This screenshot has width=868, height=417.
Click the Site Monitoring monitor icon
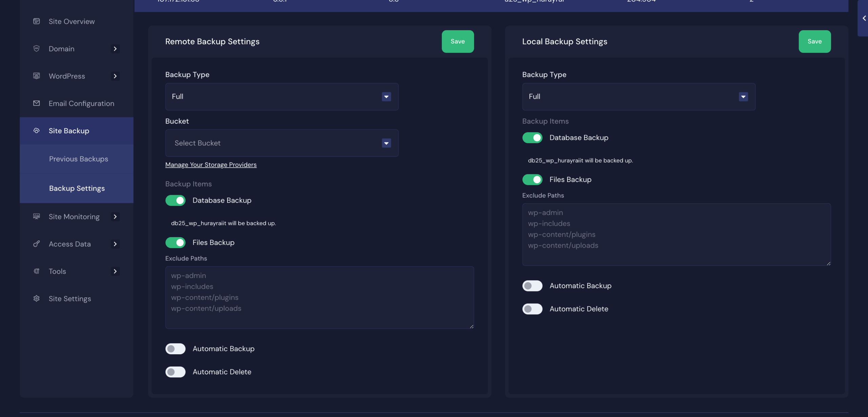coord(37,216)
